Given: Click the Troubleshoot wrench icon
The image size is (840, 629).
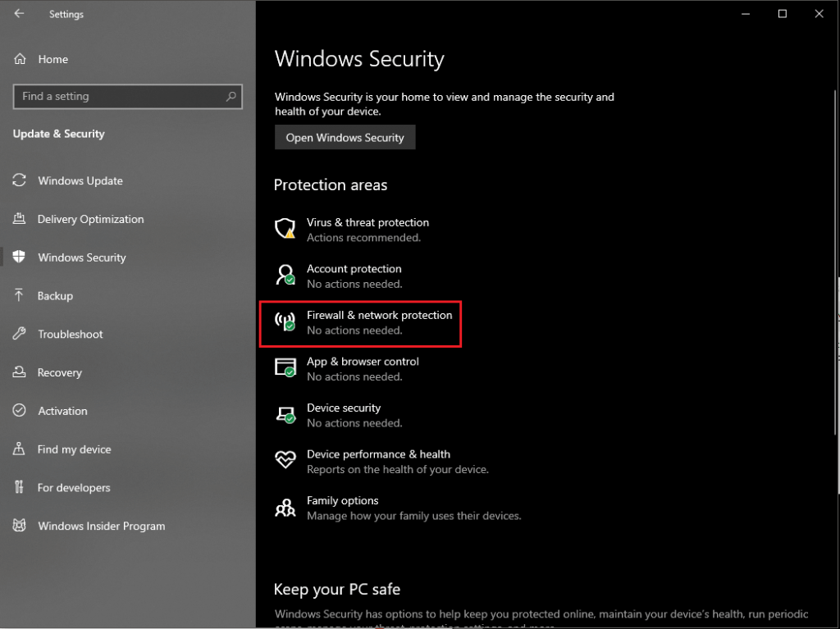Looking at the screenshot, I should pos(20,334).
